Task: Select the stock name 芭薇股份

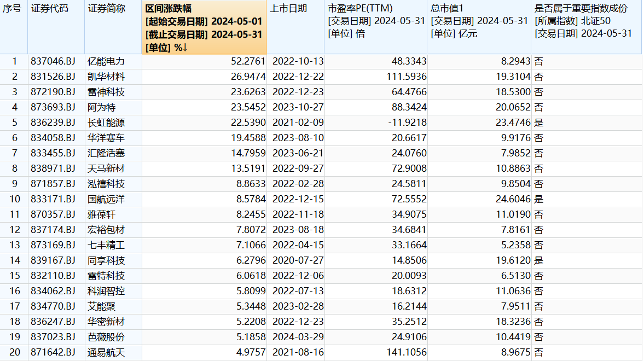Action: pos(106,337)
